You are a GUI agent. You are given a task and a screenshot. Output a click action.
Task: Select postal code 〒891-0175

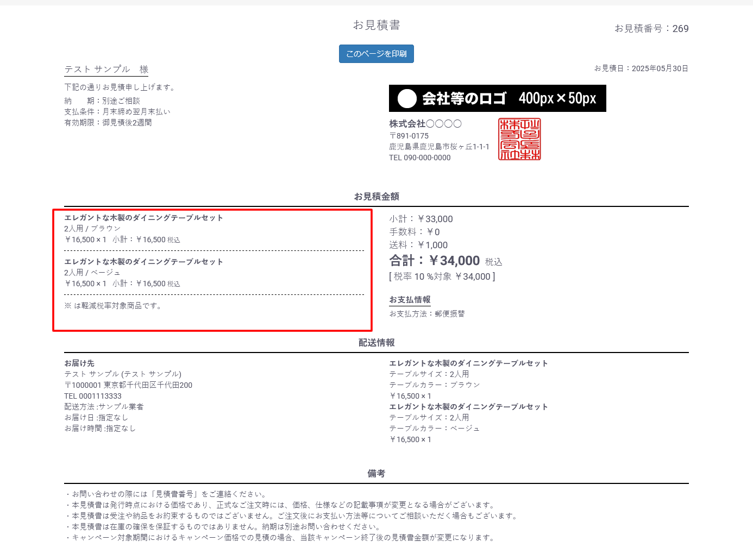[x=409, y=136]
